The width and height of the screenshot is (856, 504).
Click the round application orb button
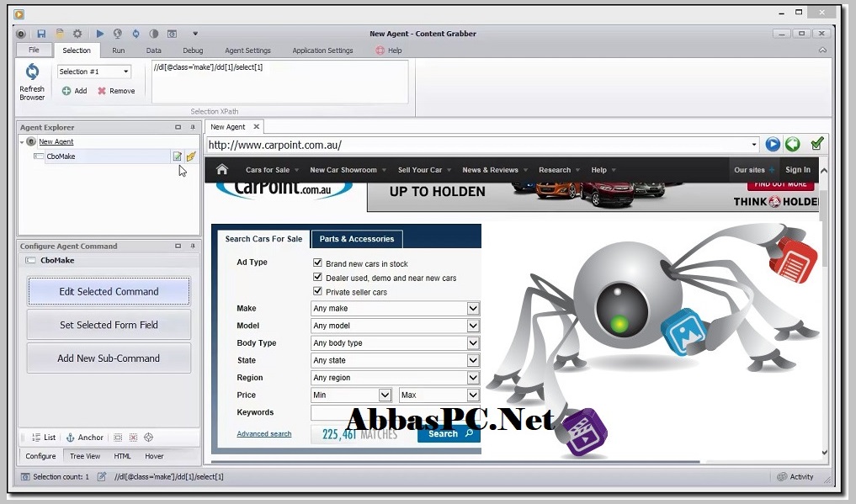point(21,34)
